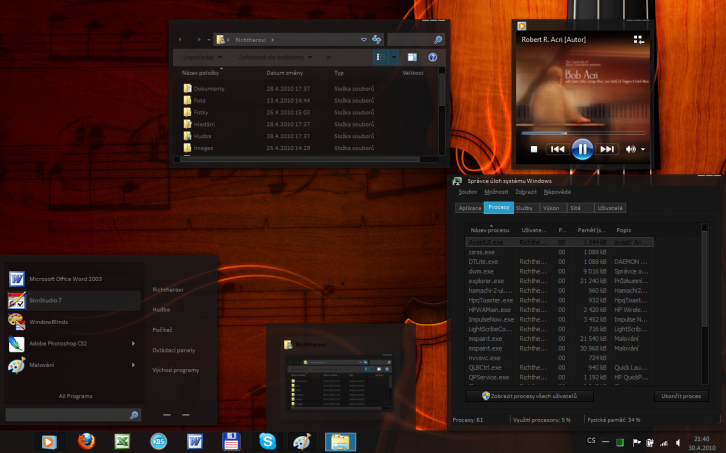This screenshot has width=726, height=453.
Task: Open recent locations dropdown in Explorer
Action: (209, 40)
